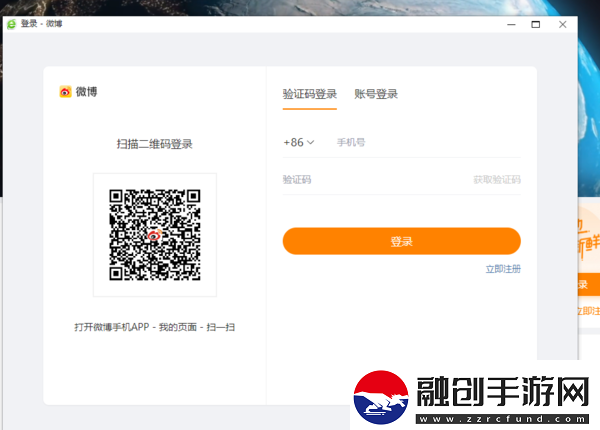Switch to 账号登录 tab
Image resolution: width=600 pixels, height=430 pixels.
click(376, 94)
